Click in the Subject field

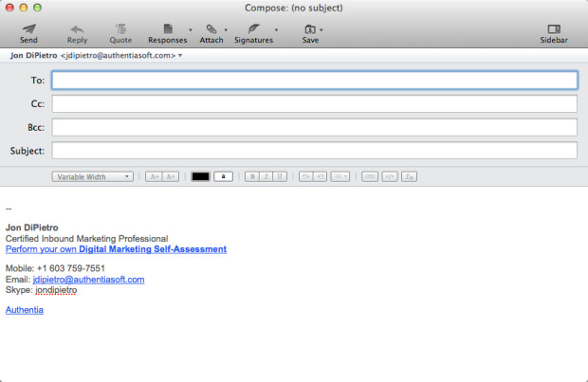pos(315,151)
